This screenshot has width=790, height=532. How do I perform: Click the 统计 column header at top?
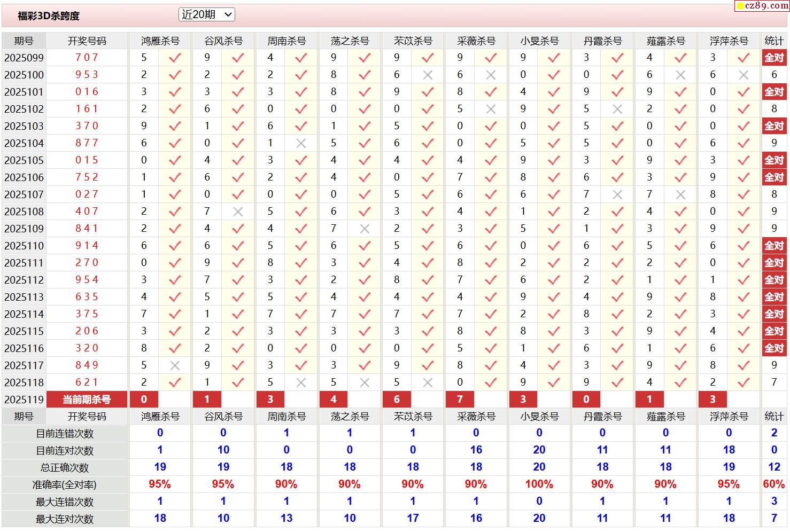tap(774, 41)
